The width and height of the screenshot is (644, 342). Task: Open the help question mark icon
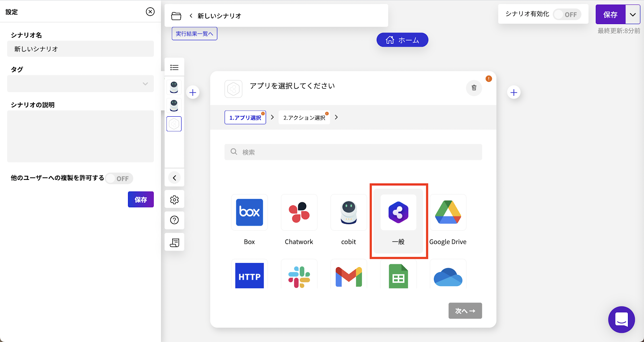tap(174, 220)
